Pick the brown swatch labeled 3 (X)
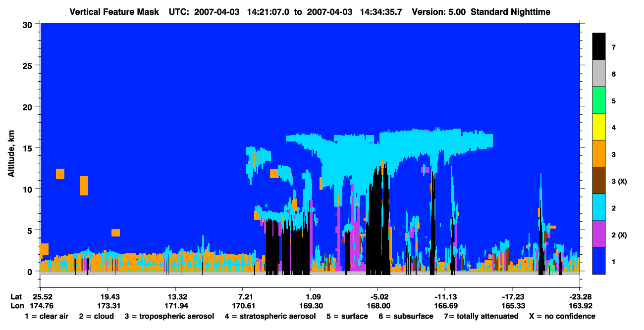 (599, 181)
